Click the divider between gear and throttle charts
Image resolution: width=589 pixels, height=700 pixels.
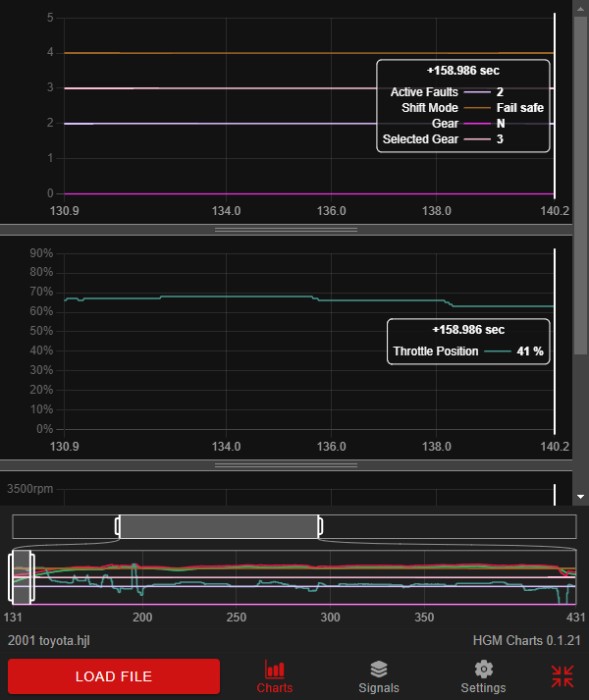click(x=286, y=229)
